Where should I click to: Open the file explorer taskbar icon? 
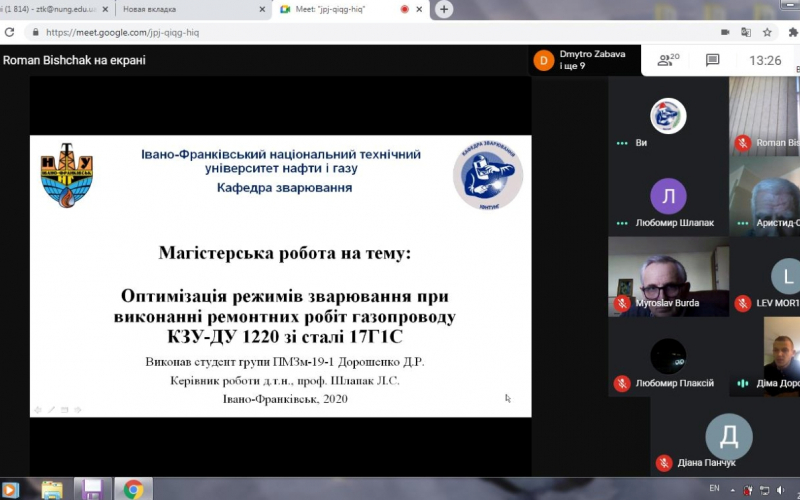tap(52, 489)
